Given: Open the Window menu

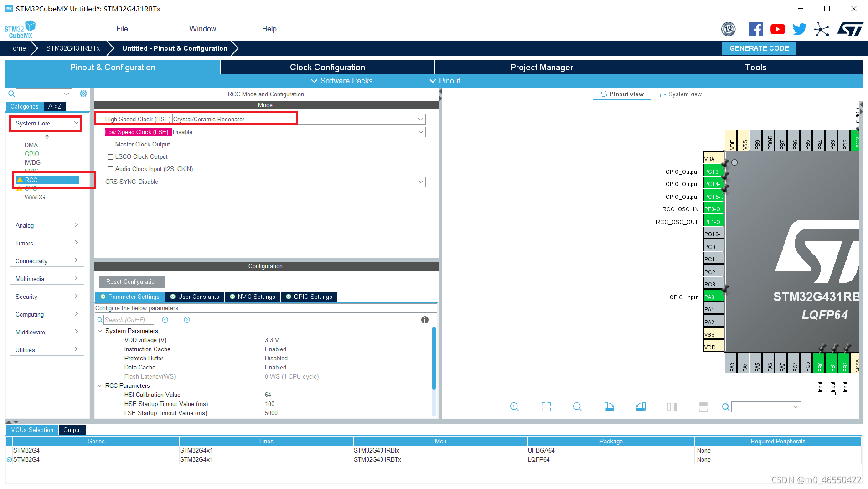Looking at the screenshot, I should pos(202,29).
